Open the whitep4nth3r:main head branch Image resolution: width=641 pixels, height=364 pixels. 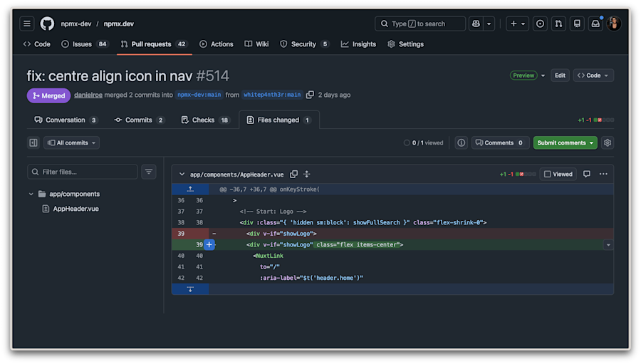272,95
